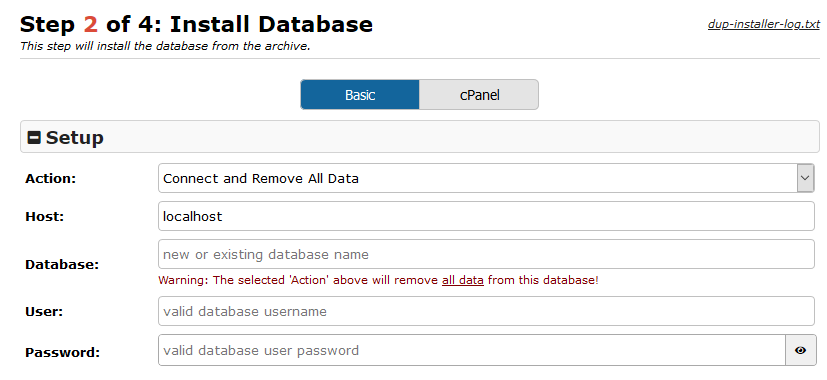
Task: Click the Host input field
Action: point(486,216)
